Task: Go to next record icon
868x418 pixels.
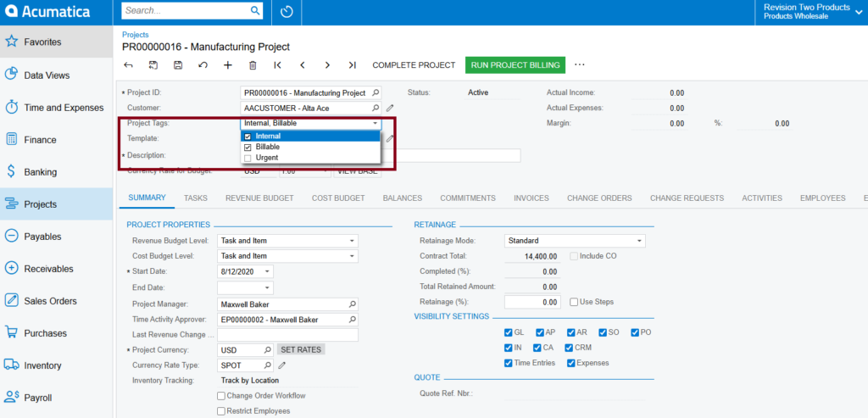Action: pos(327,64)
